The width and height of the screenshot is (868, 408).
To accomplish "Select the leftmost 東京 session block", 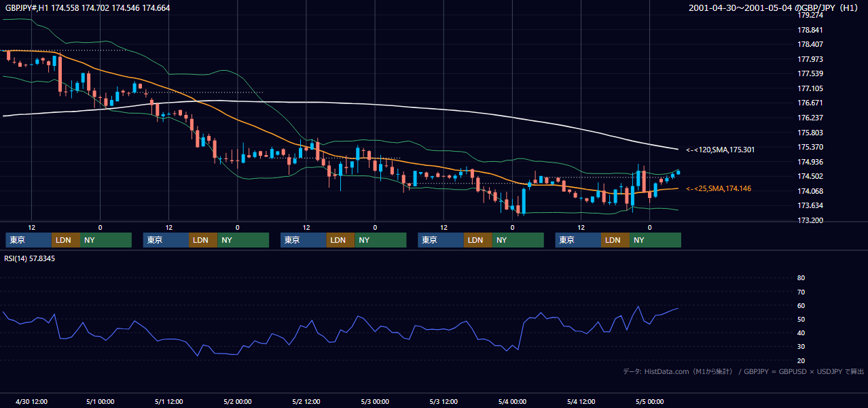I will coord(29,240).
